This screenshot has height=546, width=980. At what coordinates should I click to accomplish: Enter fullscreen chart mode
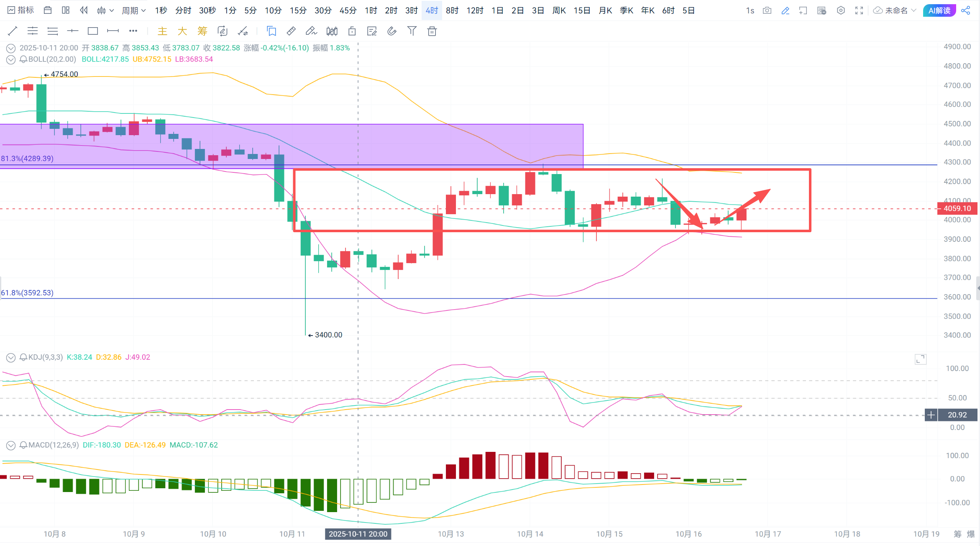[859, 10]
